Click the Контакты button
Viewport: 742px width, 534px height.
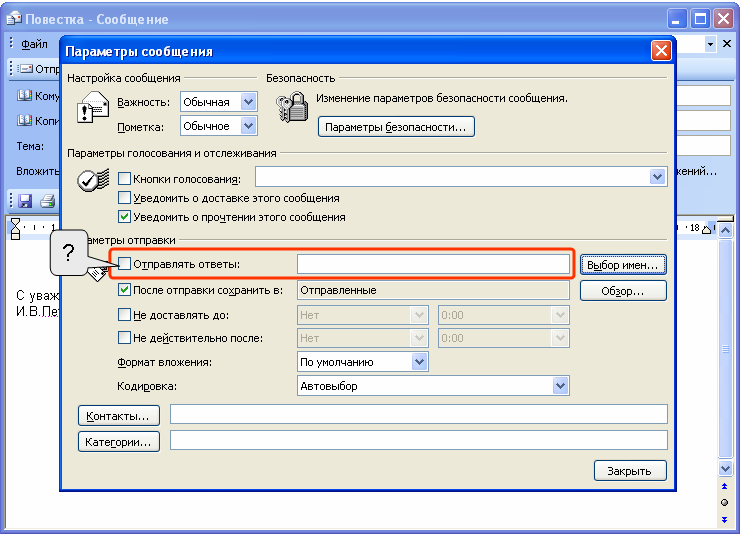(119, 416)
